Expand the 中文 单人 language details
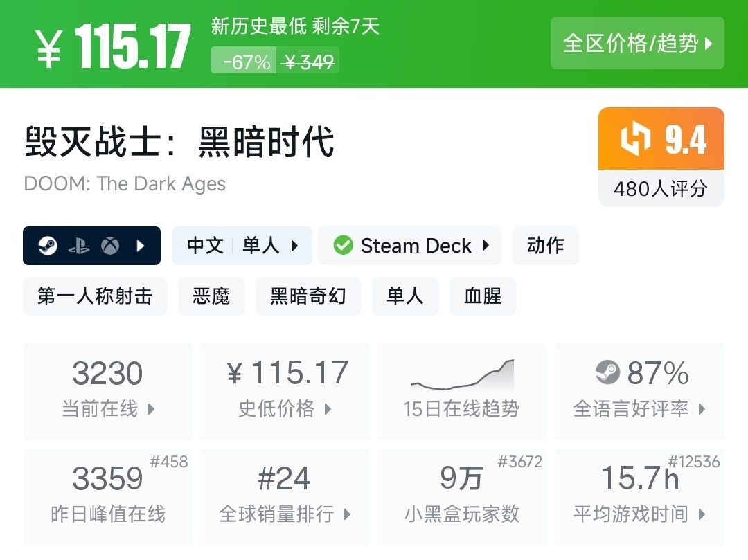The width and height of the screenshot is (748, 560). point(242,246)
